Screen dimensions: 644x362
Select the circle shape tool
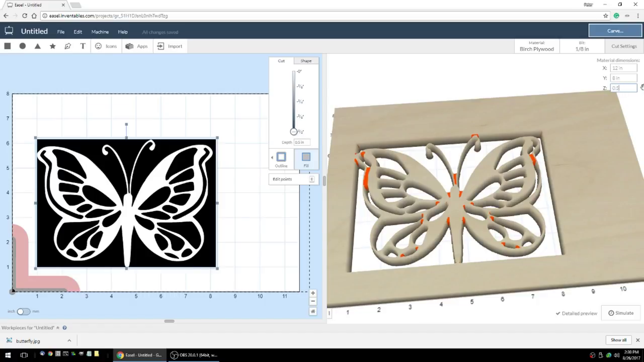(23, 46)
